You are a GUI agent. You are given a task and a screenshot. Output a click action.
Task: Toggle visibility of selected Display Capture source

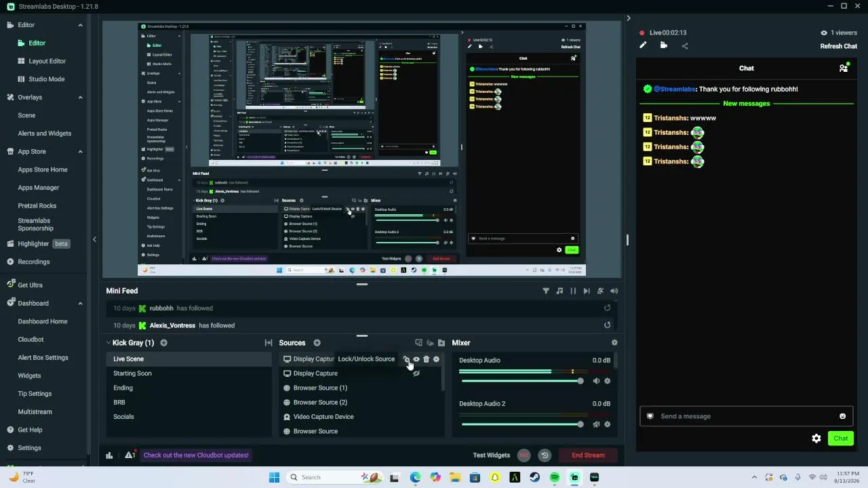(x=416, y=359)
